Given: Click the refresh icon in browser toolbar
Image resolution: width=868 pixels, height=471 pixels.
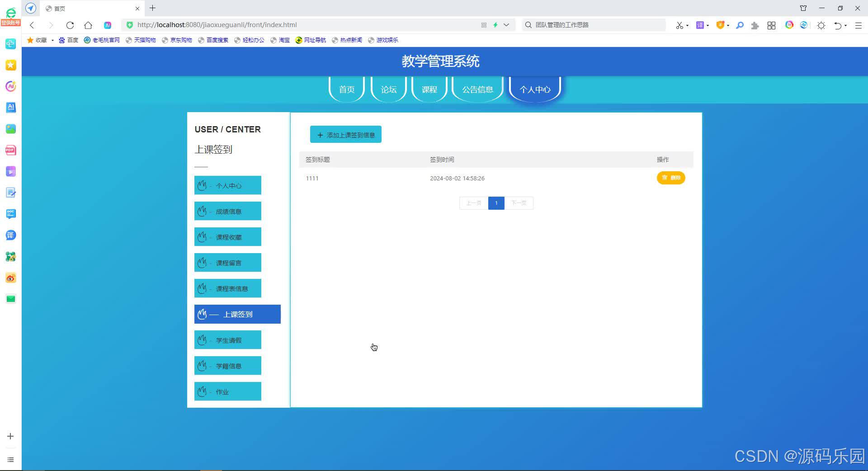Looking at the screenshot, I should [70, 25].
